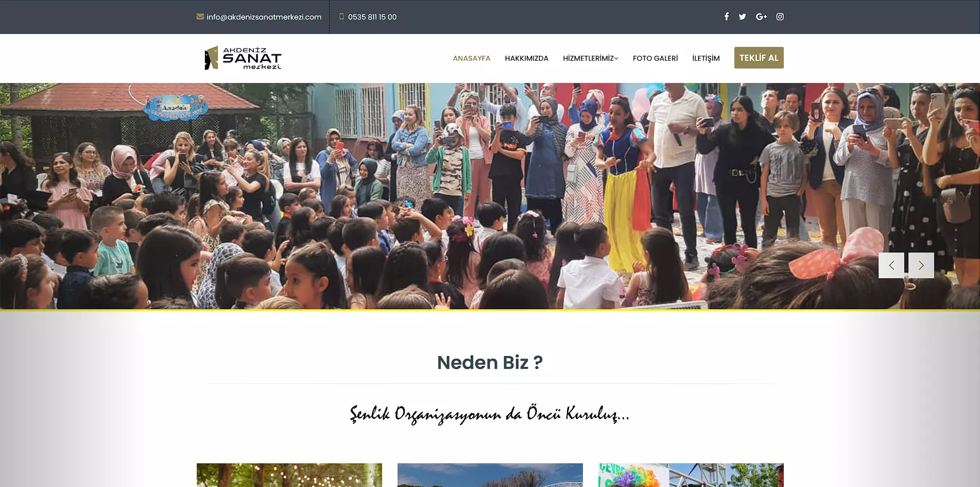Open the colorful clown wig thumbnail

coord(691,475)
